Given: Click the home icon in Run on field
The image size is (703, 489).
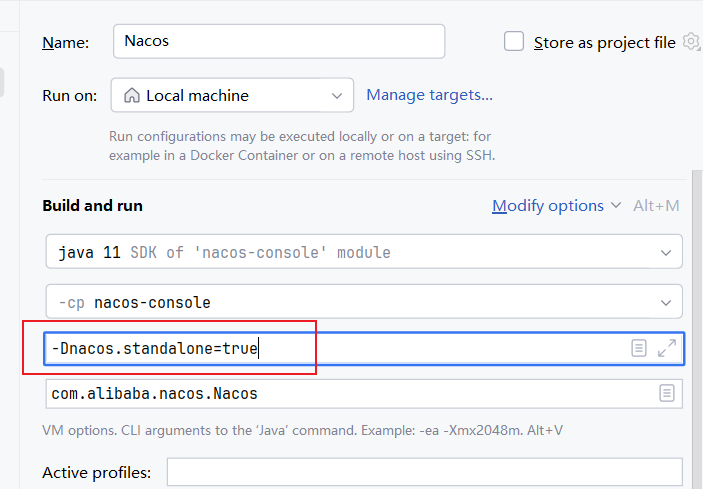Looking at the screenshot, I should pyautogui.click(x=131, y=96).
